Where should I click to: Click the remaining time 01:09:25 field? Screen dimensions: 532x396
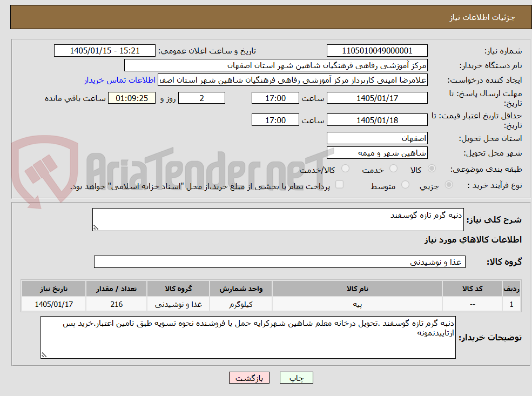[x=132, y=98]
